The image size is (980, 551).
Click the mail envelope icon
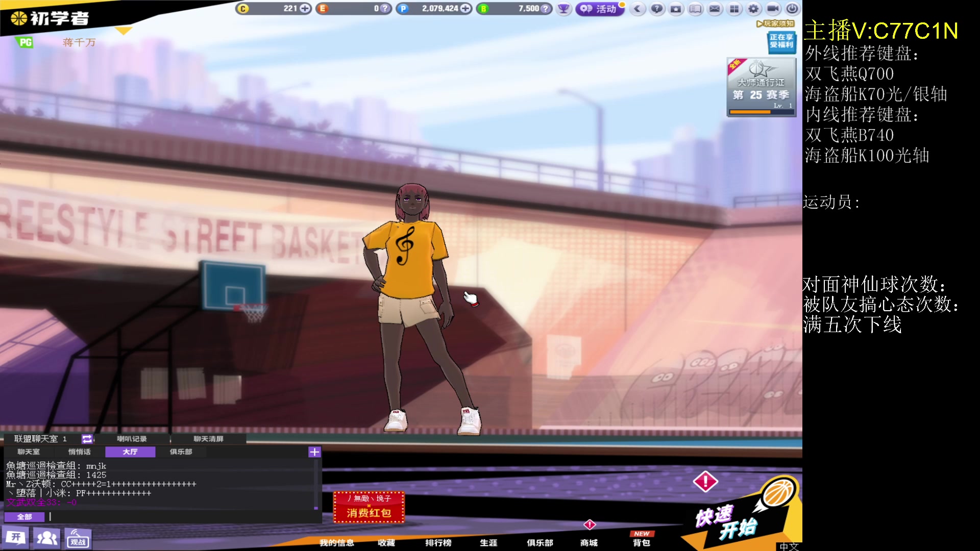(715, 9)
